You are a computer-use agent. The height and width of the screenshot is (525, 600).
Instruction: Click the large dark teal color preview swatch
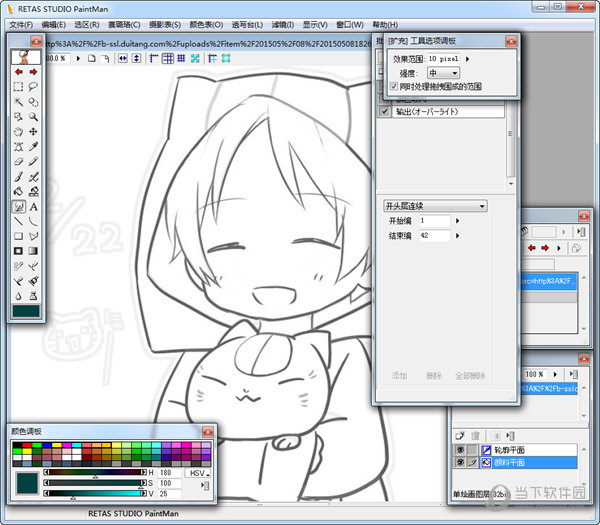[27, 483]
